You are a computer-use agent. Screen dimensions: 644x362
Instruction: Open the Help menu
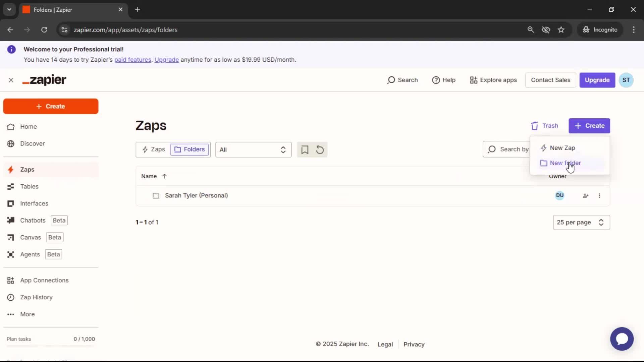(444, 80)
